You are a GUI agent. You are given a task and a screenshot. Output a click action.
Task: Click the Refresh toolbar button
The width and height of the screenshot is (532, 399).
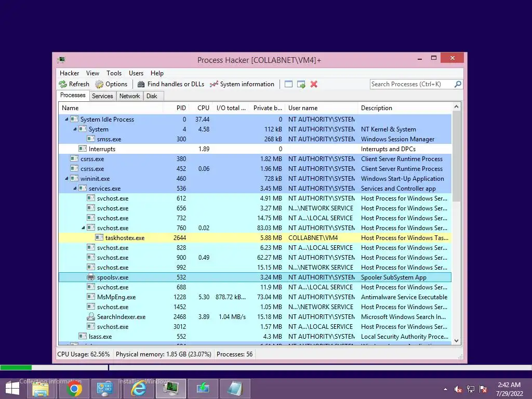[74, 84]
